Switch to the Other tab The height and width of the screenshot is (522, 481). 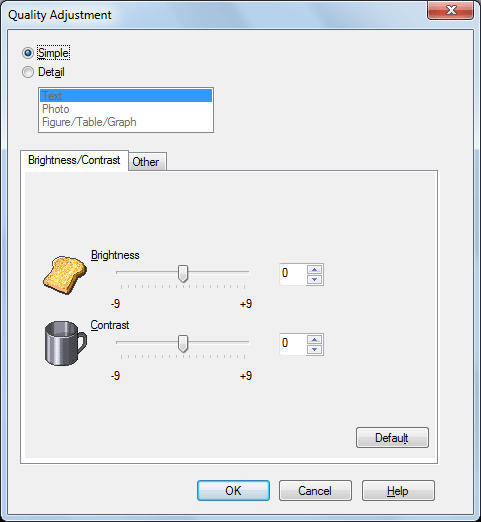pyautogui.click(x=147, y=162)
